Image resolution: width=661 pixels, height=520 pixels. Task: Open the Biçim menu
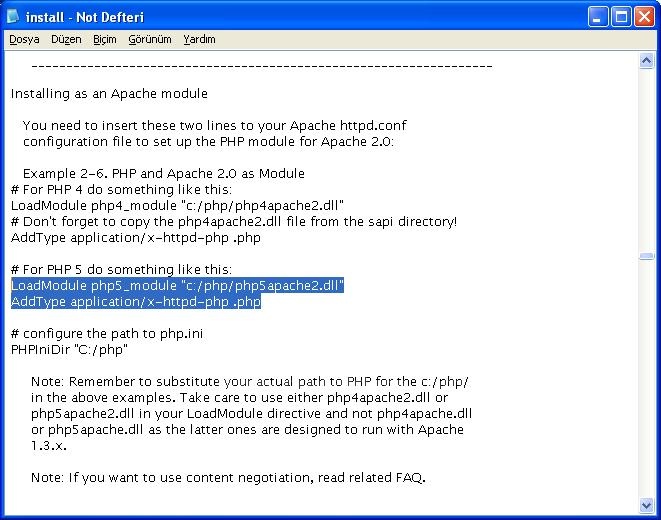tap(104, 40)
